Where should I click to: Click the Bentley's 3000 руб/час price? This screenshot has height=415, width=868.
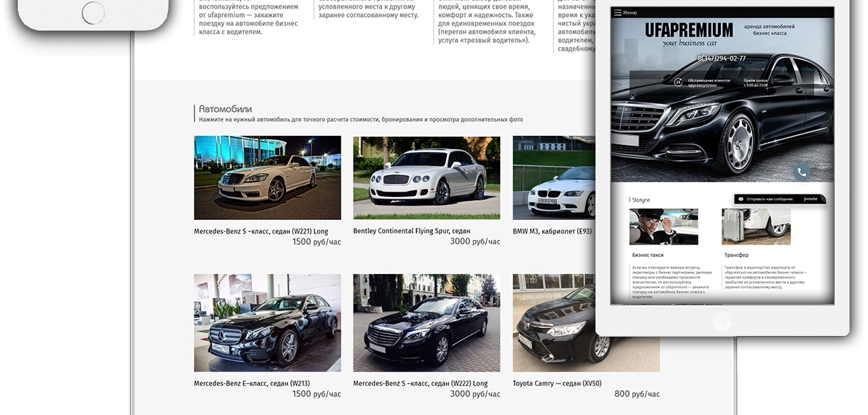475,242
